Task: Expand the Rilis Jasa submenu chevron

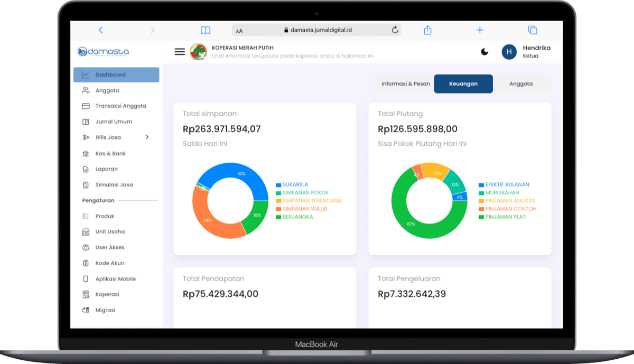Action: tap(147, 137)
